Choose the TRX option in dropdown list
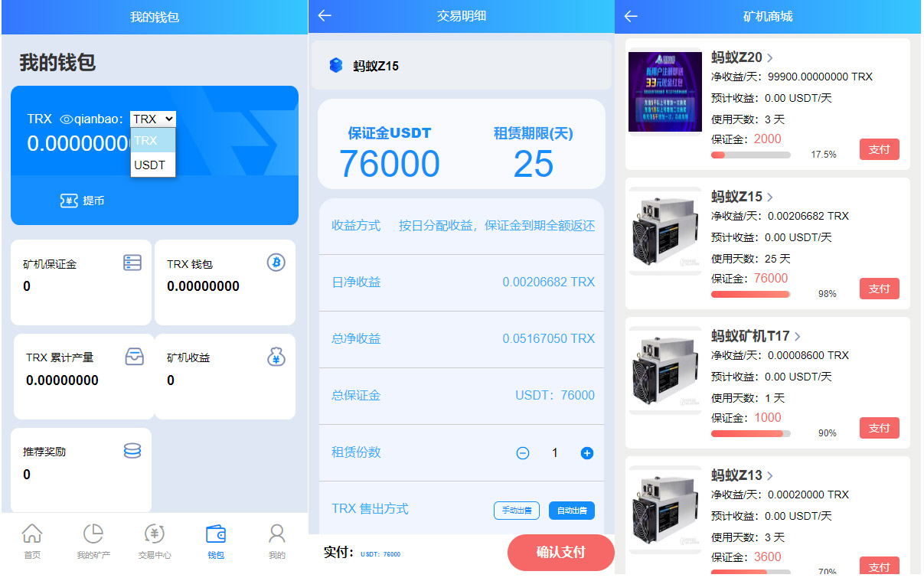Image resolution: width=924 pixels, height=581 pixels. click(153, 140)
